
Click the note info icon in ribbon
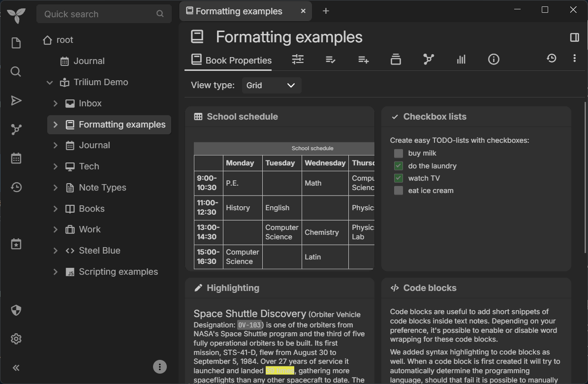point(494,60)
